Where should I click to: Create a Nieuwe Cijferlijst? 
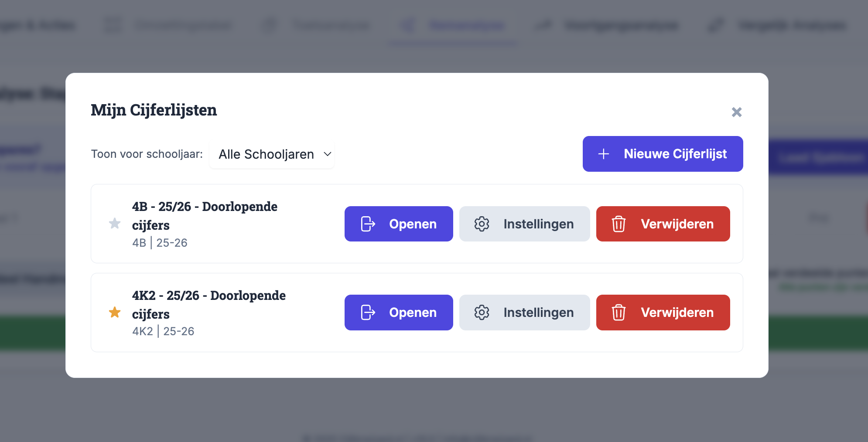point(663,154)
